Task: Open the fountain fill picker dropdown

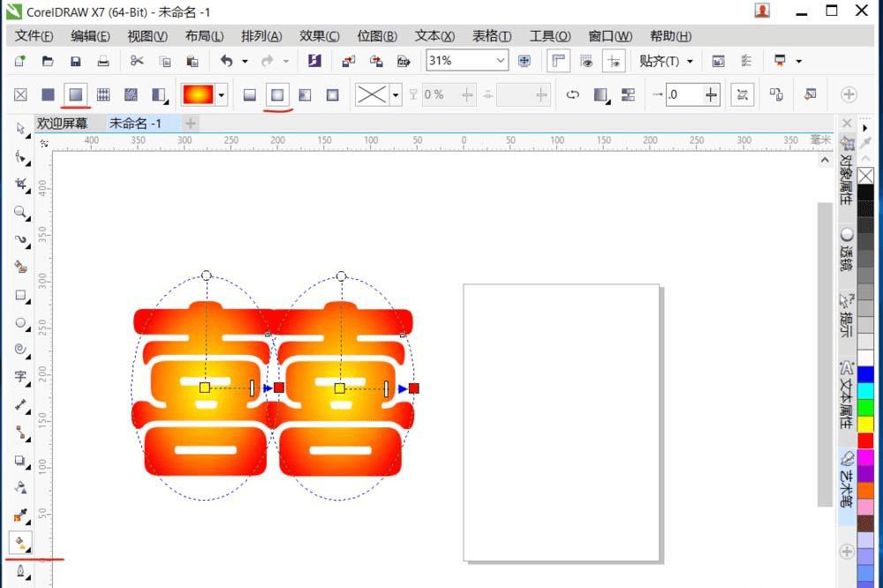Action: (222, 94)
